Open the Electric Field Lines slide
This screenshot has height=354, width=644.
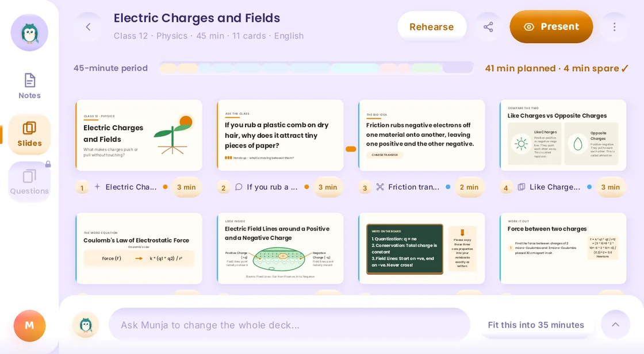point(280,248)
